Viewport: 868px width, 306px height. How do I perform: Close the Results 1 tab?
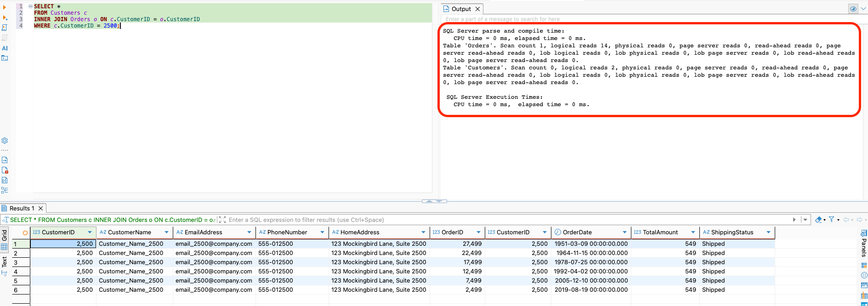pos(40,208)
